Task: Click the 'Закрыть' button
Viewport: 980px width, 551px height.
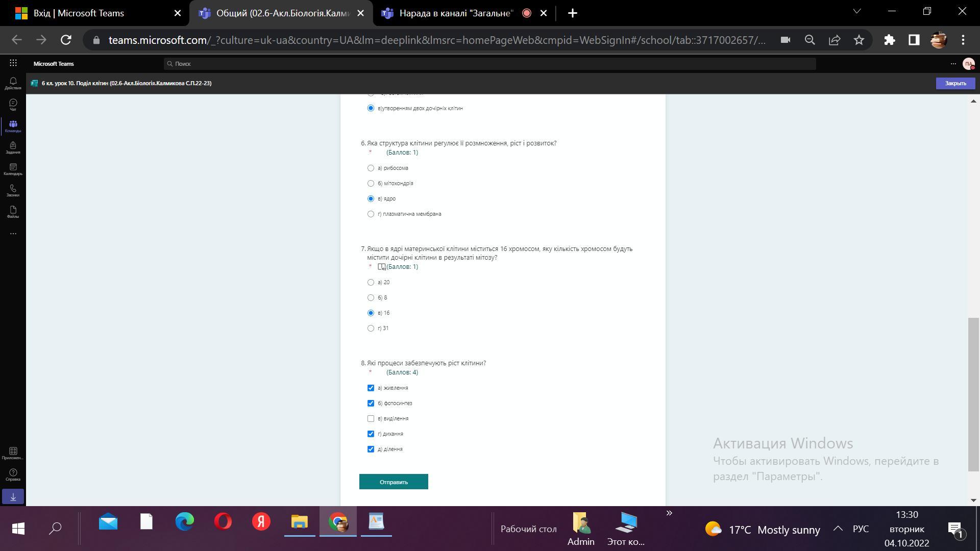Action: click(x=955, y=83)
